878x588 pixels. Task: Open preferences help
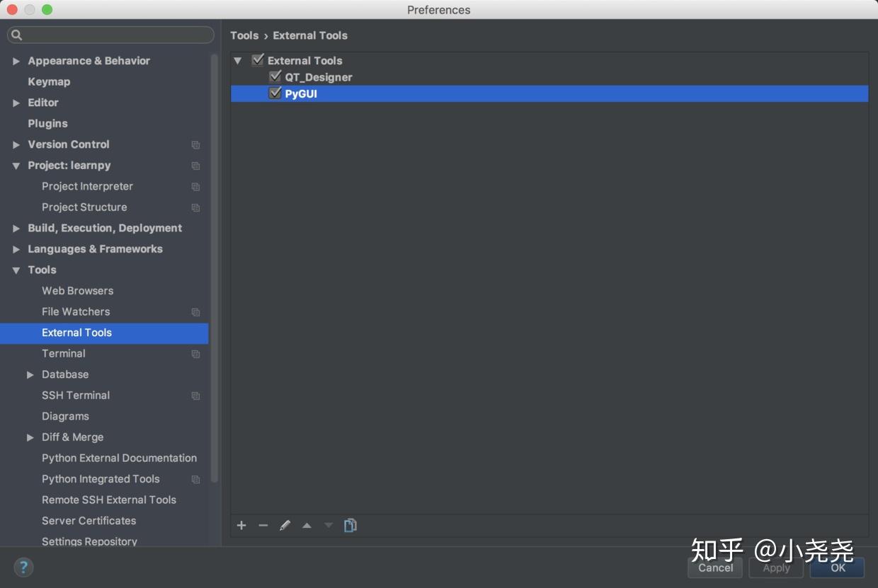coord(23,567)
